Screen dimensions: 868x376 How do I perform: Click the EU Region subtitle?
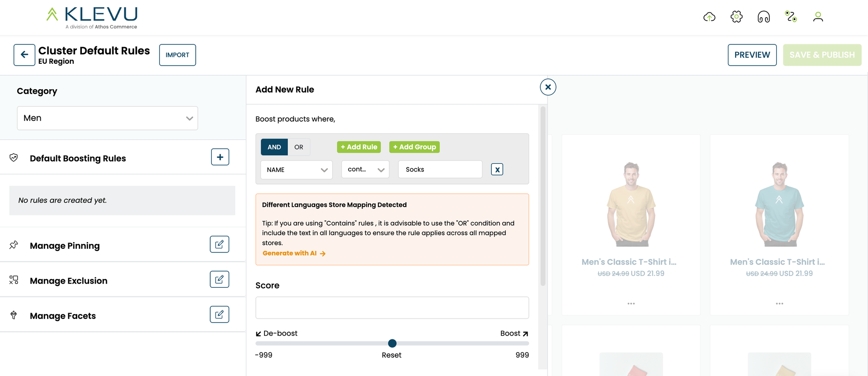click(x=56, y=62)
